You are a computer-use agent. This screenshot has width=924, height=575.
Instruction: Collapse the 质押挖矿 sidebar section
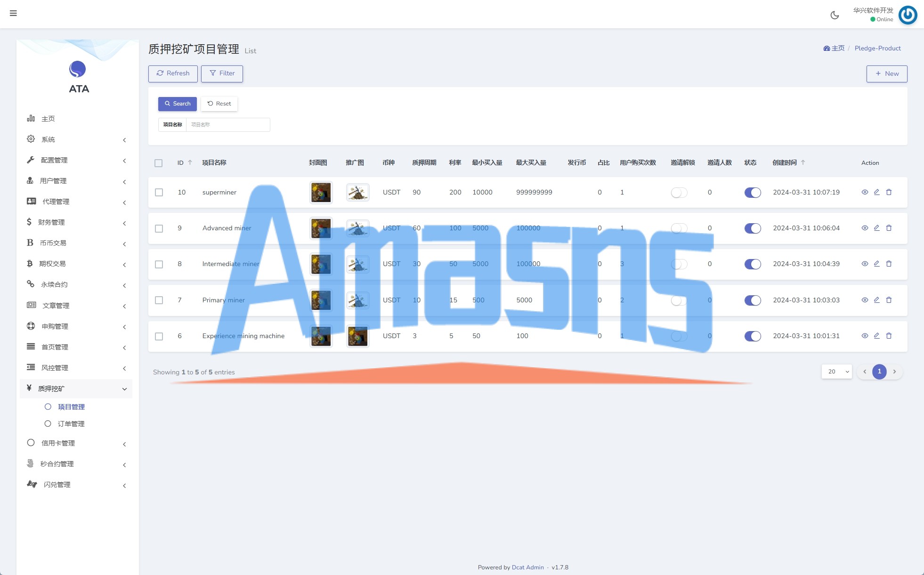click(75, 389)
